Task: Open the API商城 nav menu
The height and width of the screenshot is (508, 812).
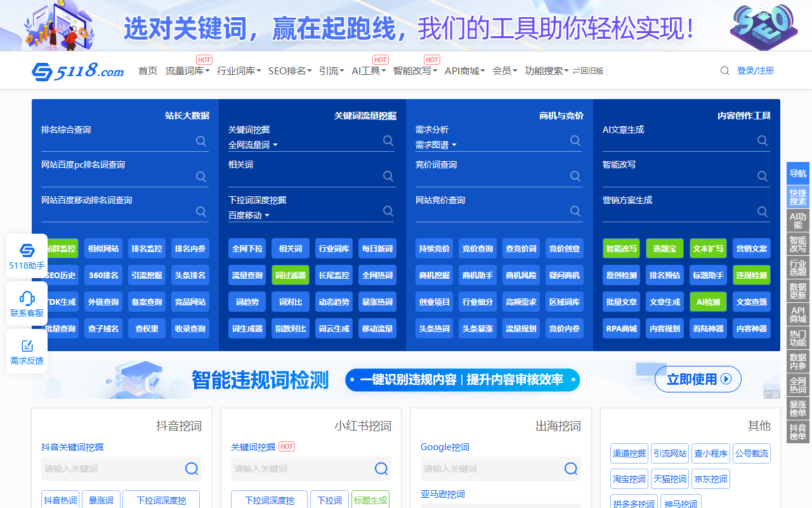Action: click(x=465, y=71)
